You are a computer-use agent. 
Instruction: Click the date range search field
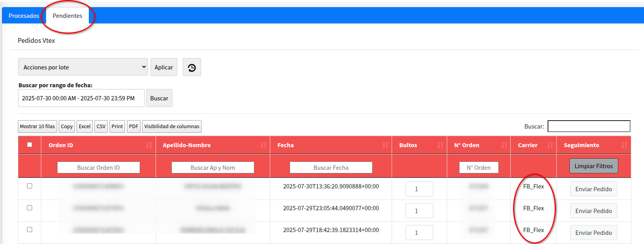coord(81,98)
